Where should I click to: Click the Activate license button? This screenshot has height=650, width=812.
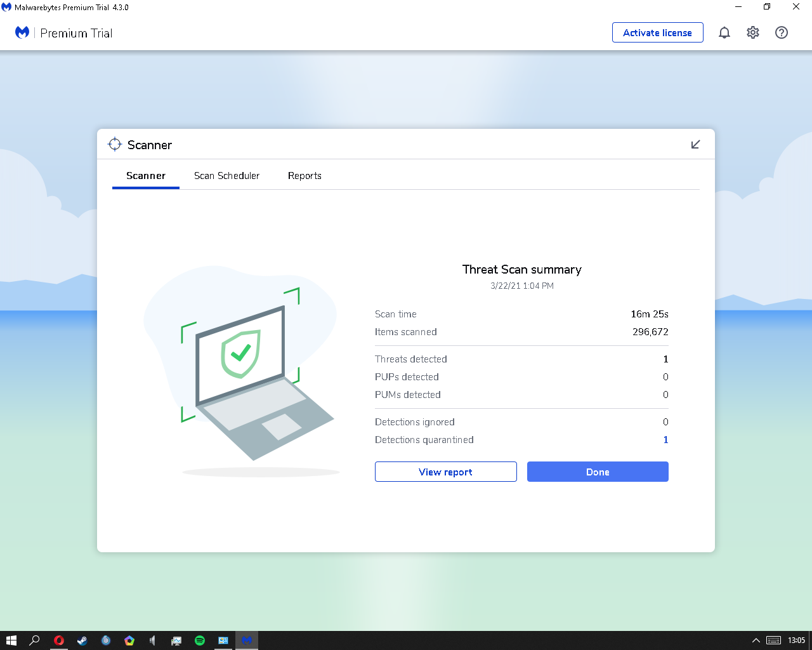[x=657, y=32]
